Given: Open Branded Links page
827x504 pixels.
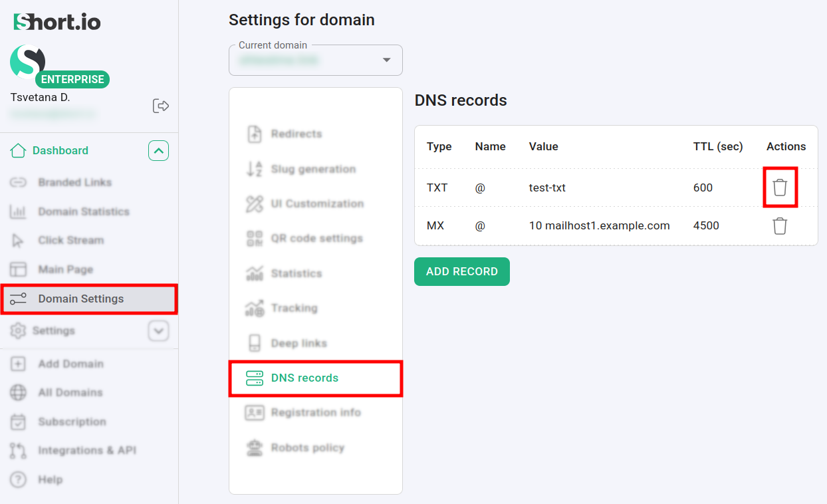Looking at the screenshot, I should tap(74, 182).
